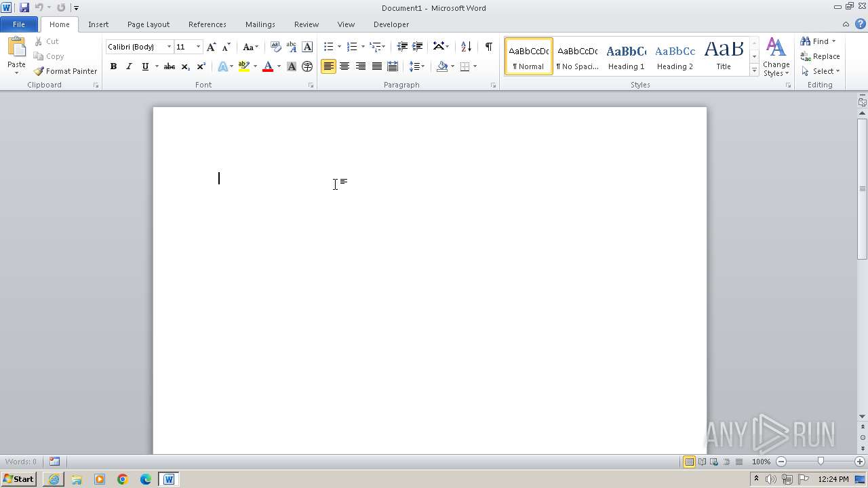This screenshot has width=868, height=488.
Task: Expand the Styles gallery More arrow
Action: tap(754, 70)
